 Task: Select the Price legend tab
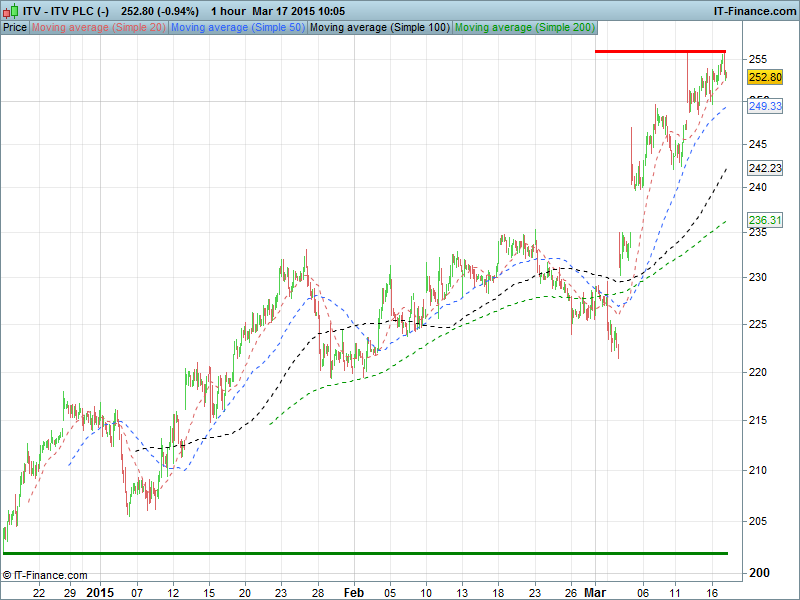15,27
